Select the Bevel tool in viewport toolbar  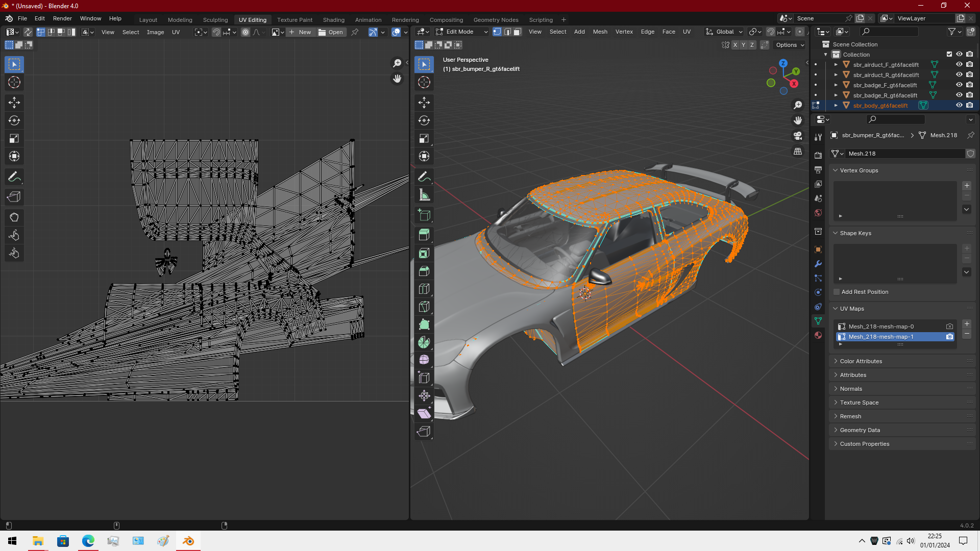click(424, 271)
